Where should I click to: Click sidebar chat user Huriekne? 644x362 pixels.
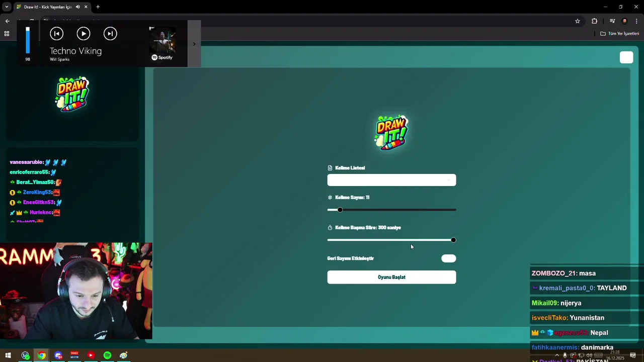point(41,212)
